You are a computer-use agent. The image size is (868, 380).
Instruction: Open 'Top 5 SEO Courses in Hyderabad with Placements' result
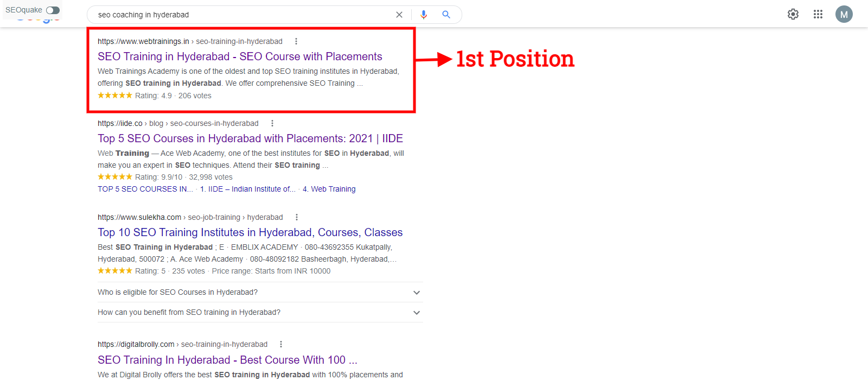point(250,138)
